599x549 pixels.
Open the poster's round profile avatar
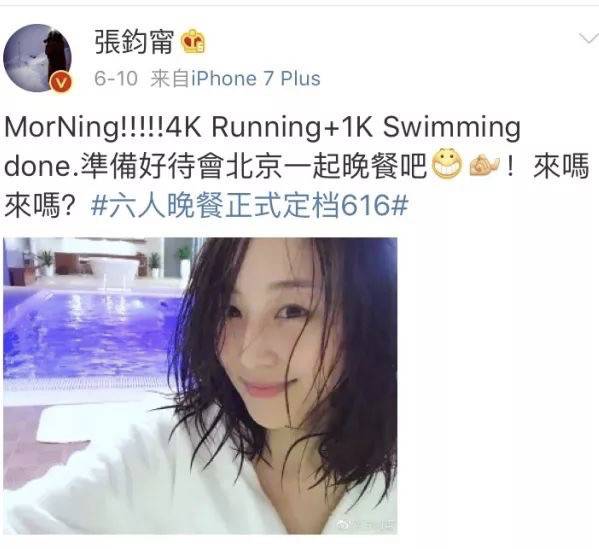tap(37, 58)
